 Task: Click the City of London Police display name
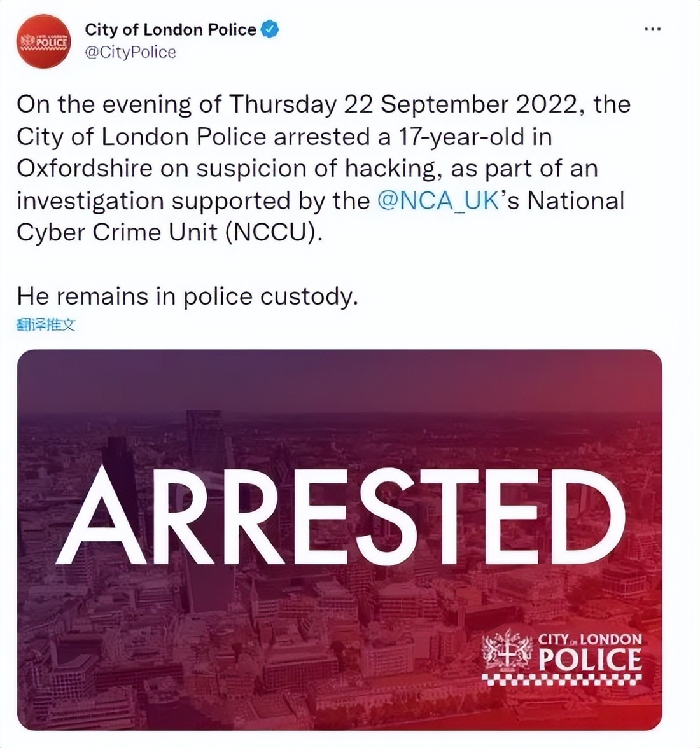pyautogui.click(x=170, y=29)
